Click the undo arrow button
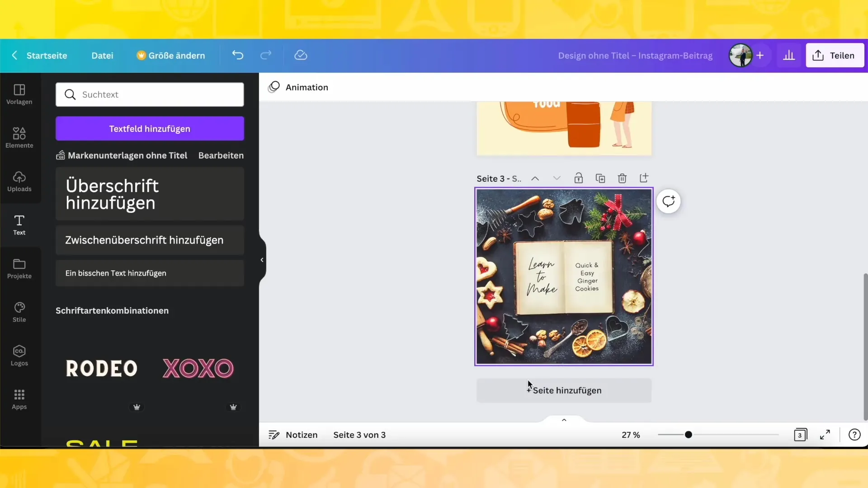The width and height of the screenshot is (868, 488). (x=237, y=55)
